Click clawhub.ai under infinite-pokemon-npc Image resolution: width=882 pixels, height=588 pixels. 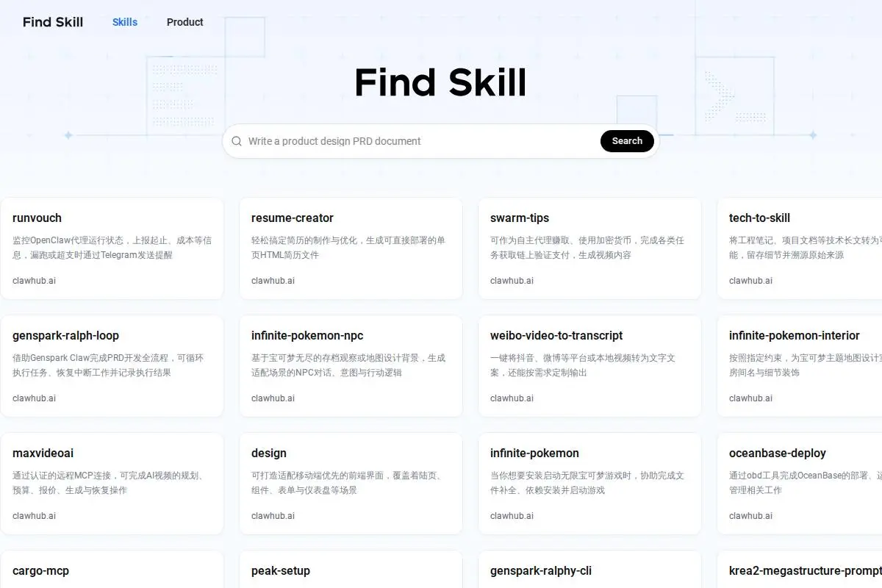click(x=273, y=398)
